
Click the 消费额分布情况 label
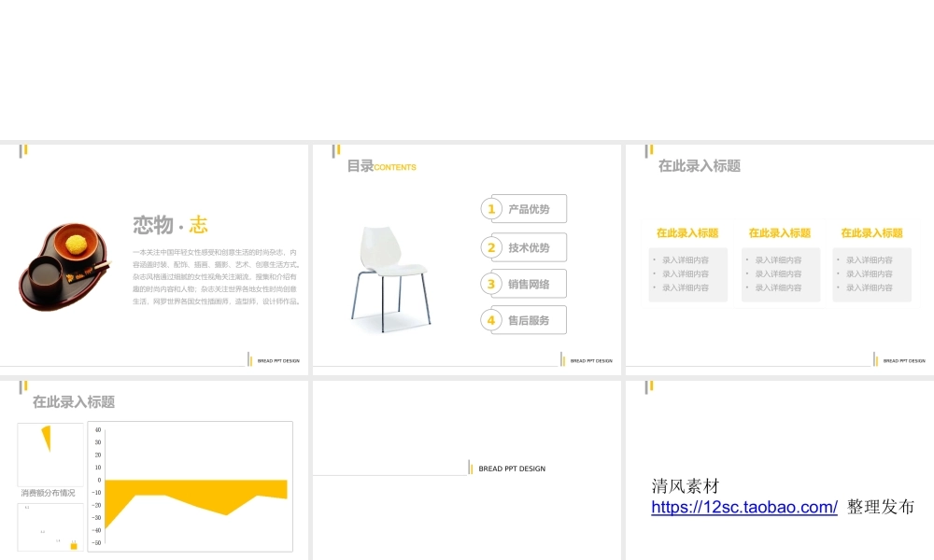point(49,492)
